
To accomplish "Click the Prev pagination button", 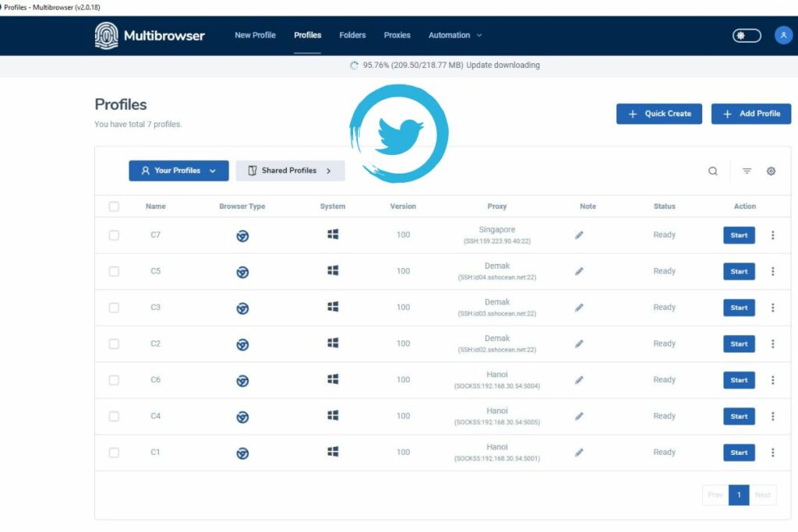I will [715, 495].
